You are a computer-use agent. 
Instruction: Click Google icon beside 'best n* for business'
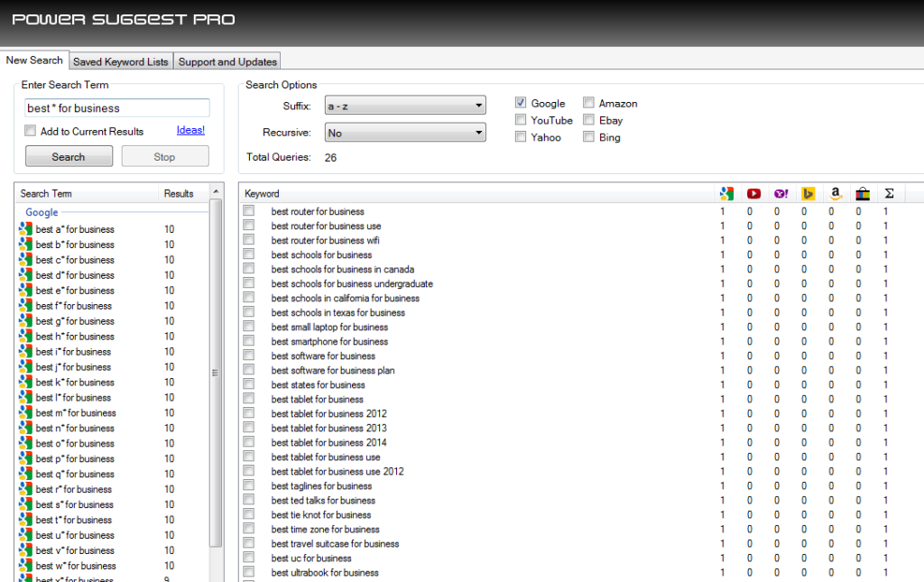(x=25, y=429)
